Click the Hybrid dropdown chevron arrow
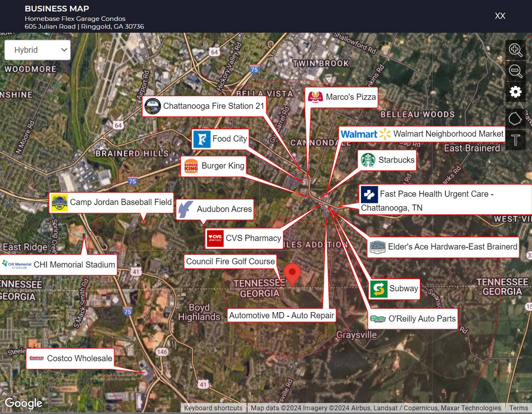Viewport: 532px width, 414px height. pyautogui.click(x=64, y=50)
